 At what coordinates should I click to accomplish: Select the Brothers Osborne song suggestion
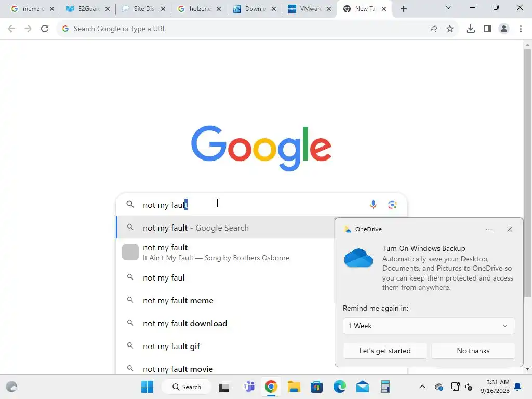225,253
